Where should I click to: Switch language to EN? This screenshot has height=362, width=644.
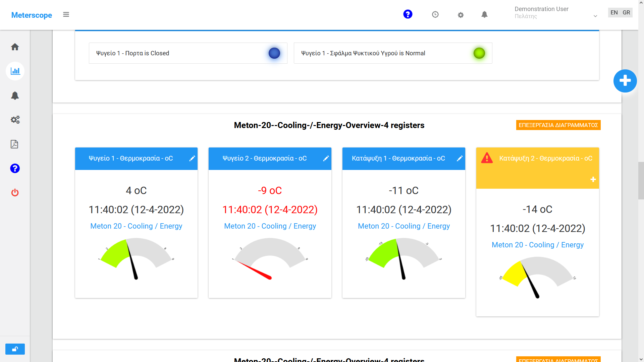pyautogui.click(x=614, y=12)
